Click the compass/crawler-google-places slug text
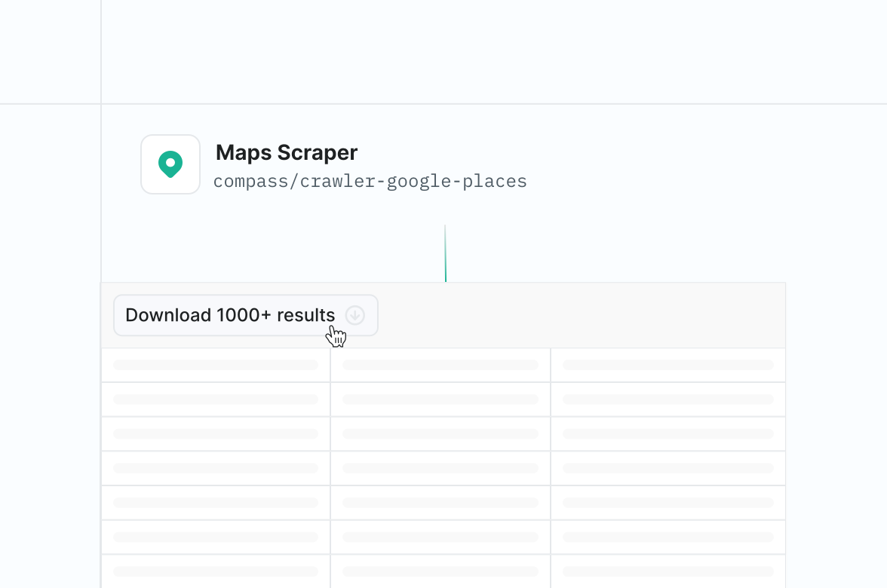This screenshot has height=588, width=887. pyautogui.click(x=370, y=182)
